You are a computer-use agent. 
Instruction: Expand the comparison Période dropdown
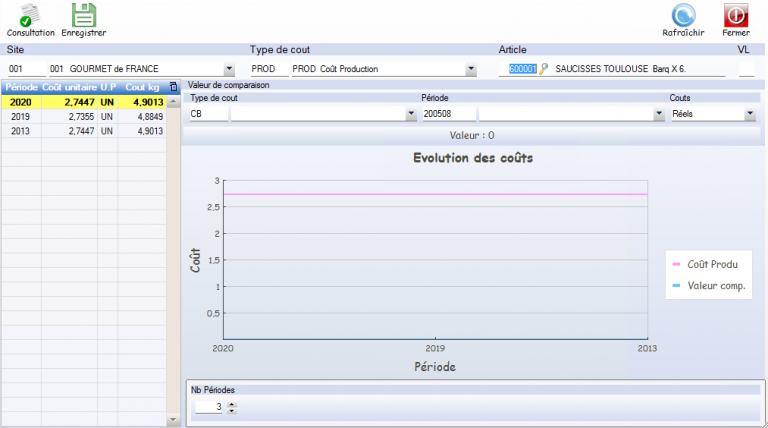click(x=659, y=115)
